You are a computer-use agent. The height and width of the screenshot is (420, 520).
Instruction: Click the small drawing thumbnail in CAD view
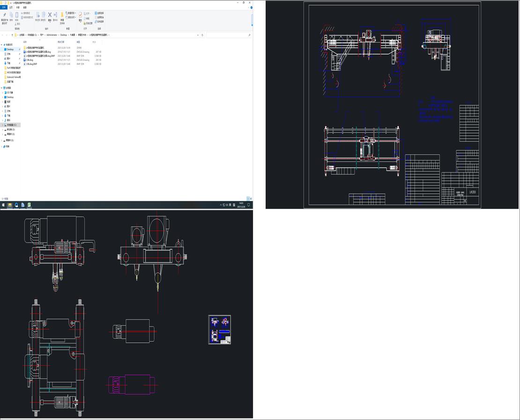pos(220,330)
